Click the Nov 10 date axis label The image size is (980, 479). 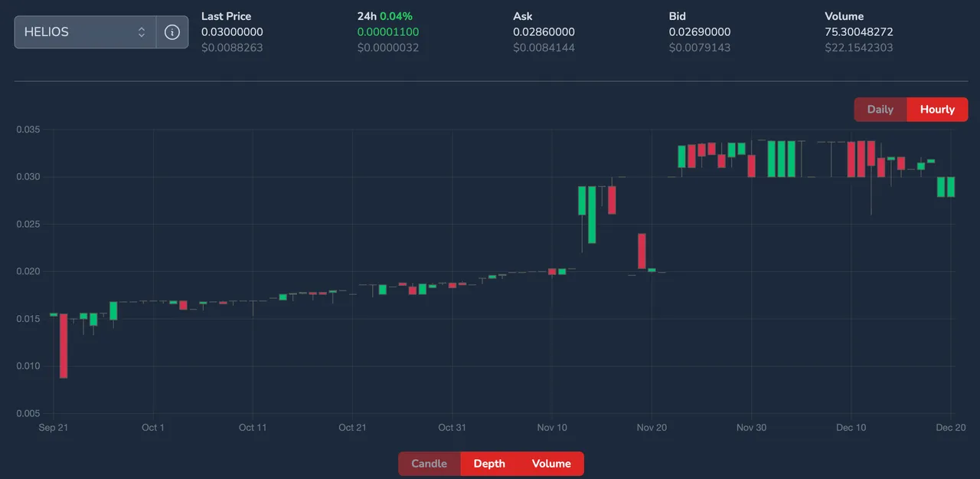(x=552, y=428)
